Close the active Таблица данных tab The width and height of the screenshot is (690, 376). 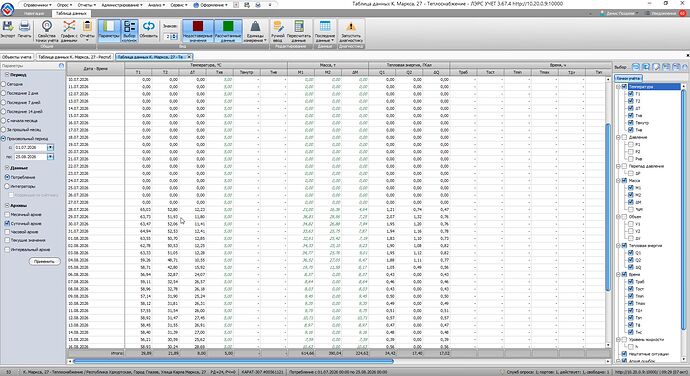pyautogui.click(x=189, y=57)
